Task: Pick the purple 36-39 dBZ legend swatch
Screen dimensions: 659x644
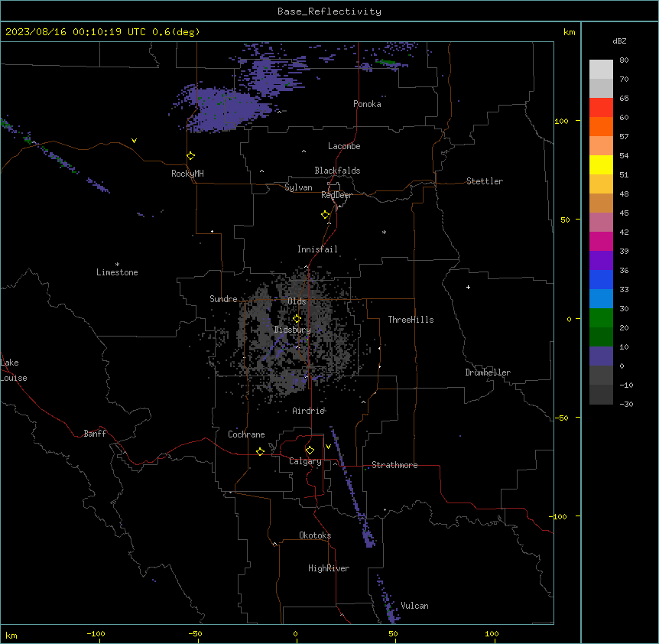Action: pyautogui.click(x=601, y=261)
